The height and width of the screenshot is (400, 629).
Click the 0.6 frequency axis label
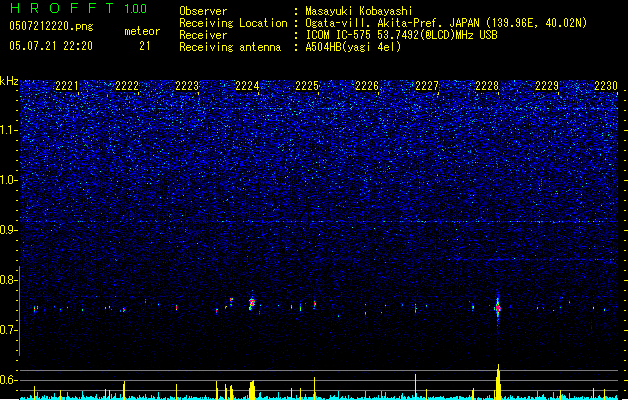(8, 380)
